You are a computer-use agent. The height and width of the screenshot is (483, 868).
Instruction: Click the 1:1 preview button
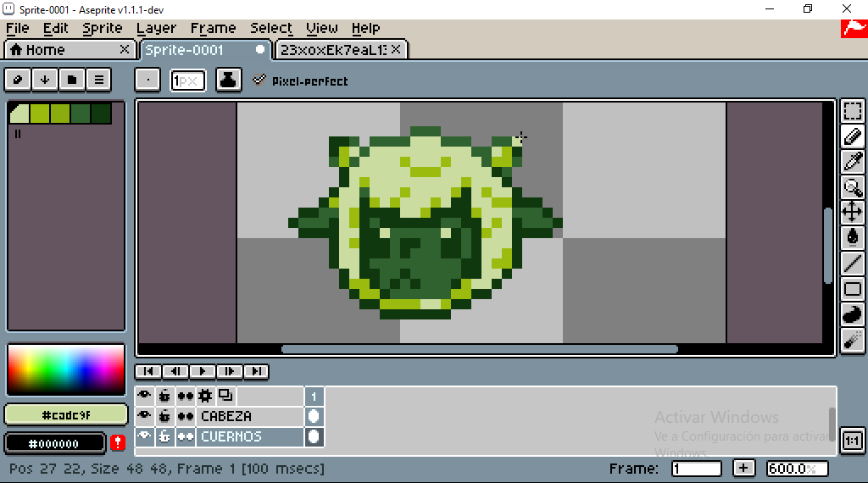pos(853,441)
